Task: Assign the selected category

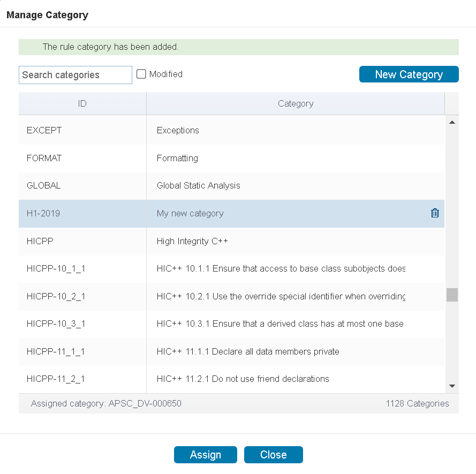Action: pos(206,455)
